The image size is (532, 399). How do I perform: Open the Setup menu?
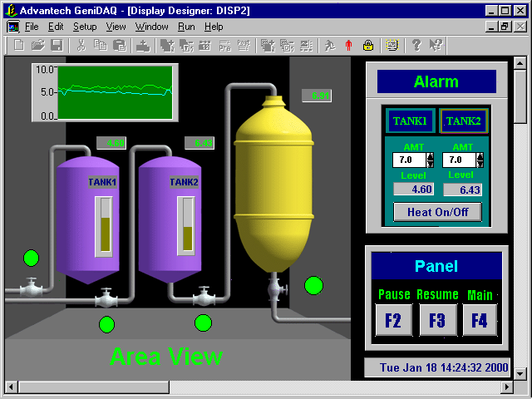click(85, 27)
